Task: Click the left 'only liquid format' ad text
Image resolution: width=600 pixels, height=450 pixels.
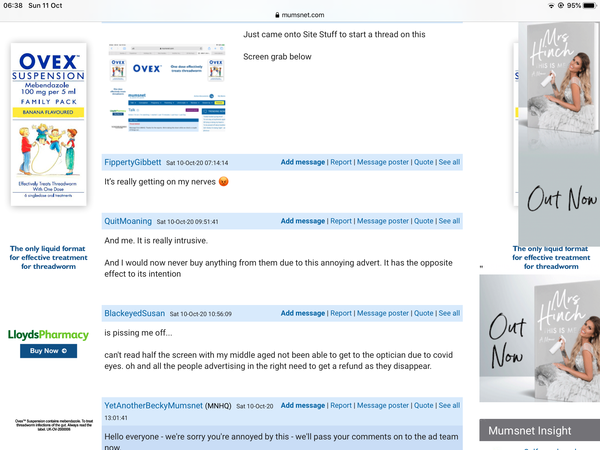Action: pyautogui.click(x=49, y=258)
